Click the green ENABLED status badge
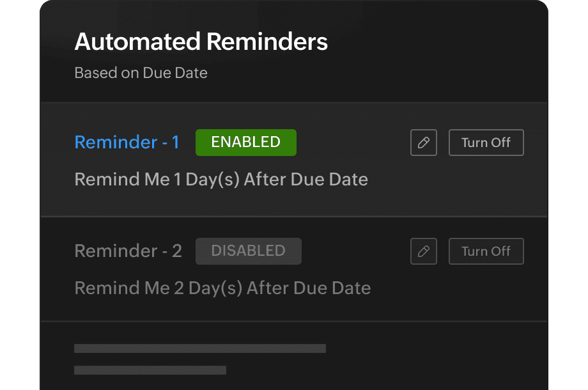 point(245,142)
